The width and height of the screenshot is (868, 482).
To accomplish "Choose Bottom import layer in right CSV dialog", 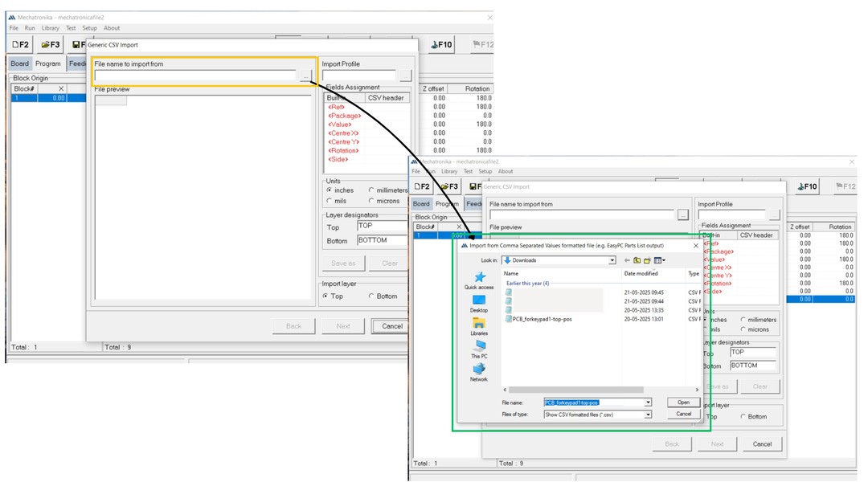I will click(x=754, y=417).
